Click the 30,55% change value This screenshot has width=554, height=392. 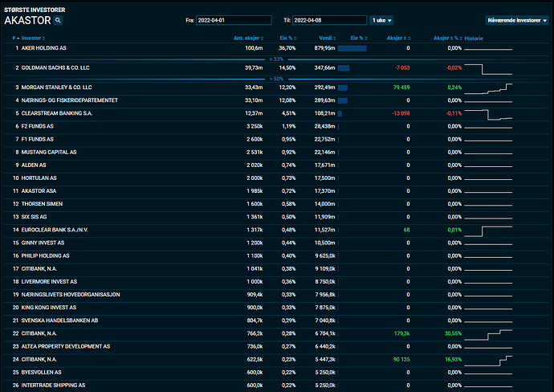pos(453,333)
